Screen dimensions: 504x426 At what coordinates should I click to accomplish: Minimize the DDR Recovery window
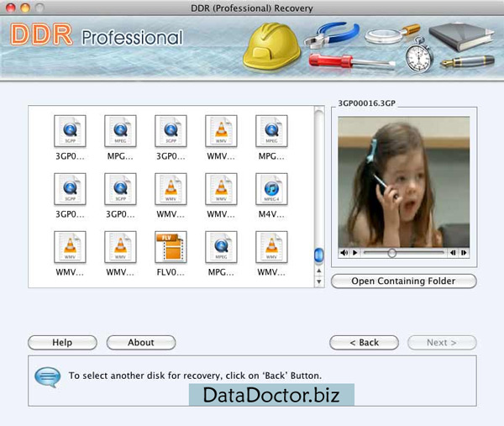click(25, 8)
